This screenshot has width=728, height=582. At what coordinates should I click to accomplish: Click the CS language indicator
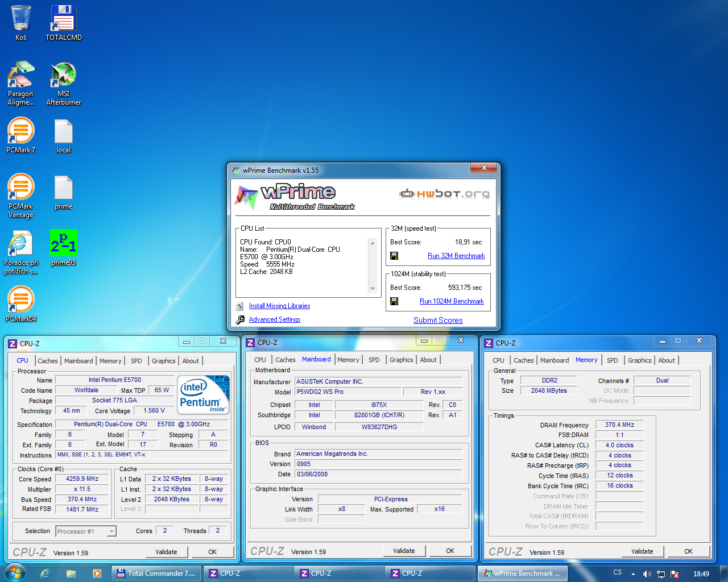click(618, 572)
